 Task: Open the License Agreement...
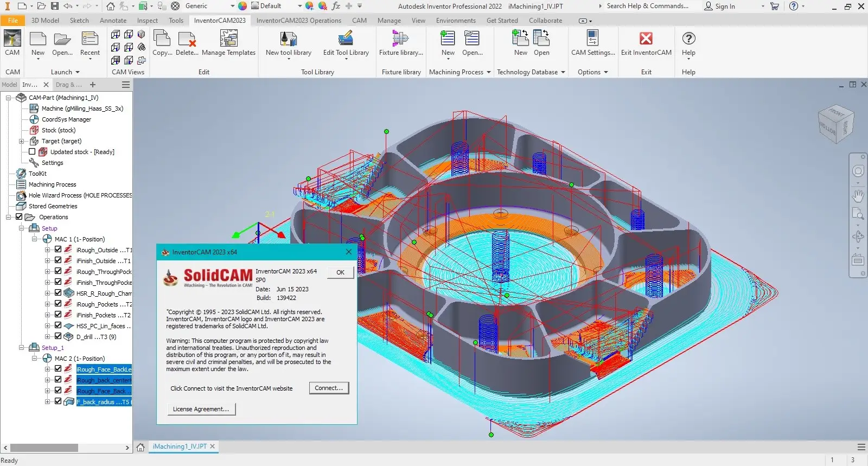click(x=201, y=409)
